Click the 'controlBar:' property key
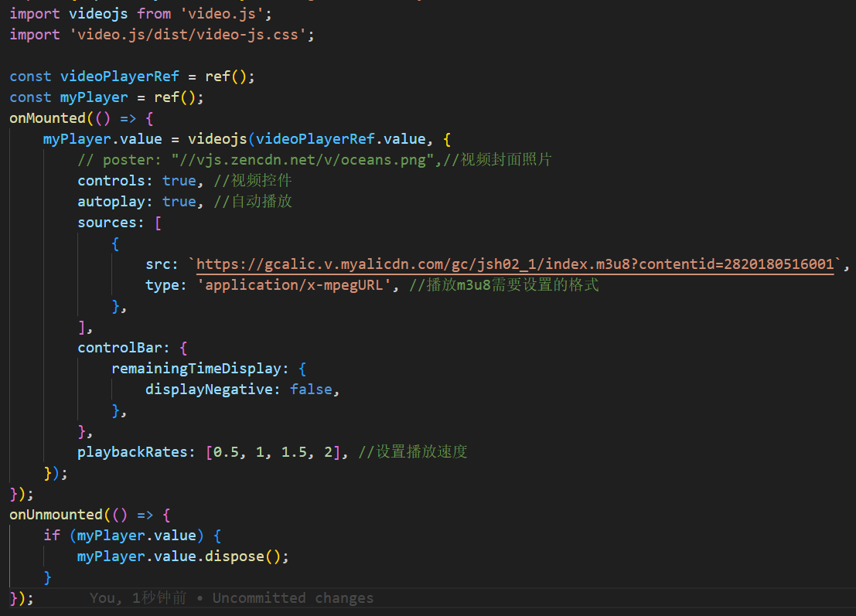 tap(124, 348)
